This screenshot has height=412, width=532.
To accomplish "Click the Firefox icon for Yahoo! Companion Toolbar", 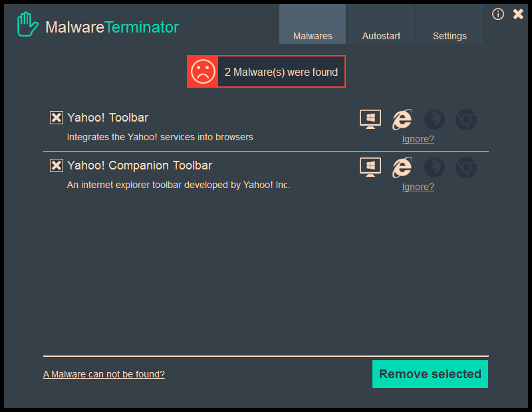I will (434, 167).
